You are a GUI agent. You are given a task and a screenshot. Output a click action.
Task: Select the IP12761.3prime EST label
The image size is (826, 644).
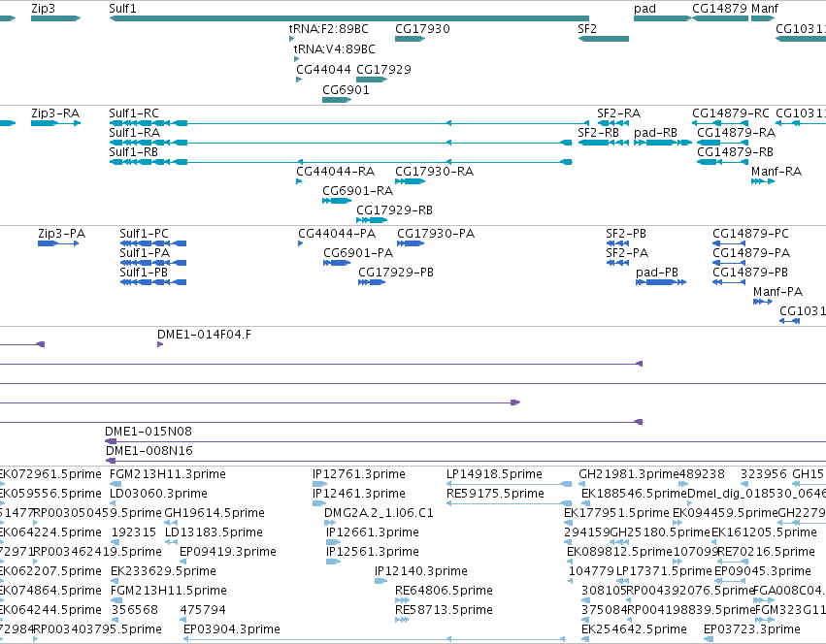(359, 474)
